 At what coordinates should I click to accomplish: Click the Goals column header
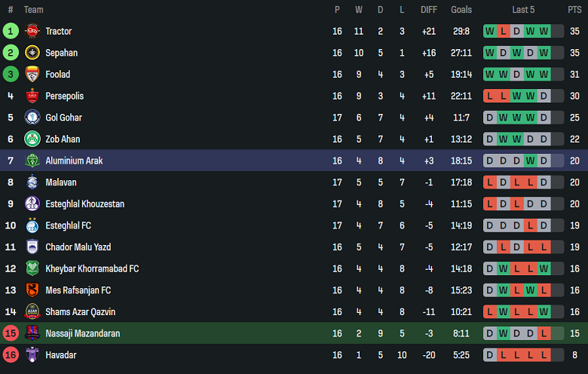click(461, 10)
